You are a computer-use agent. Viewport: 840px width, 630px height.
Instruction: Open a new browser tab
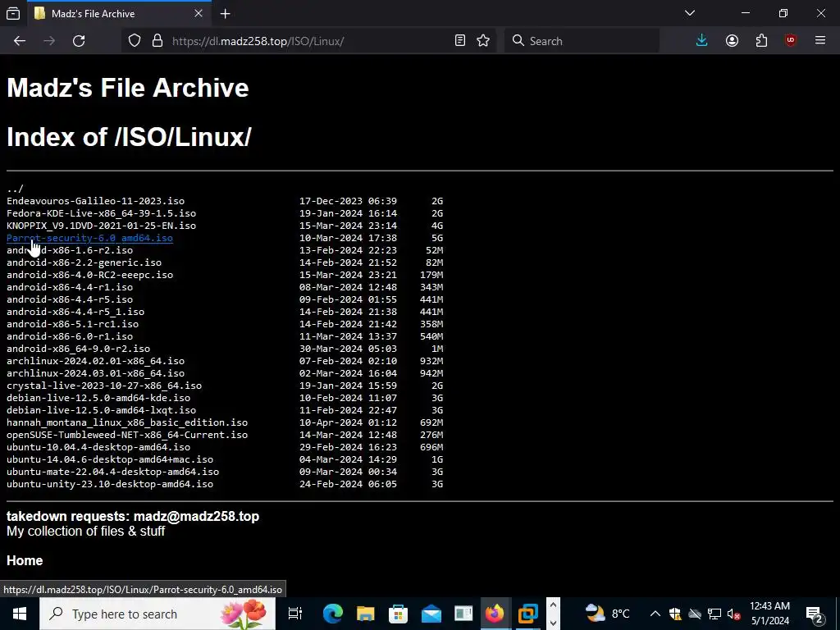226,14
